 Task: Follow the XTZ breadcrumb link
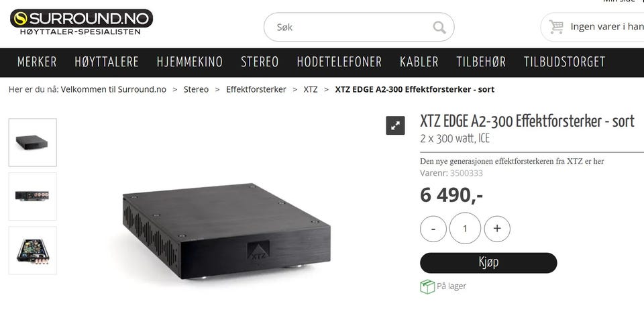point(311,90)
